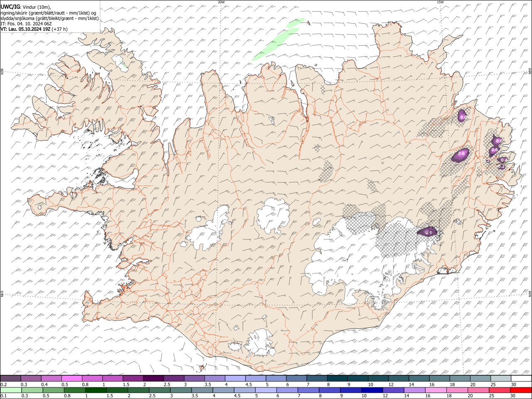
Task: Click the snow legend swatch labeled 25
Action: click(x=500, y=378)
